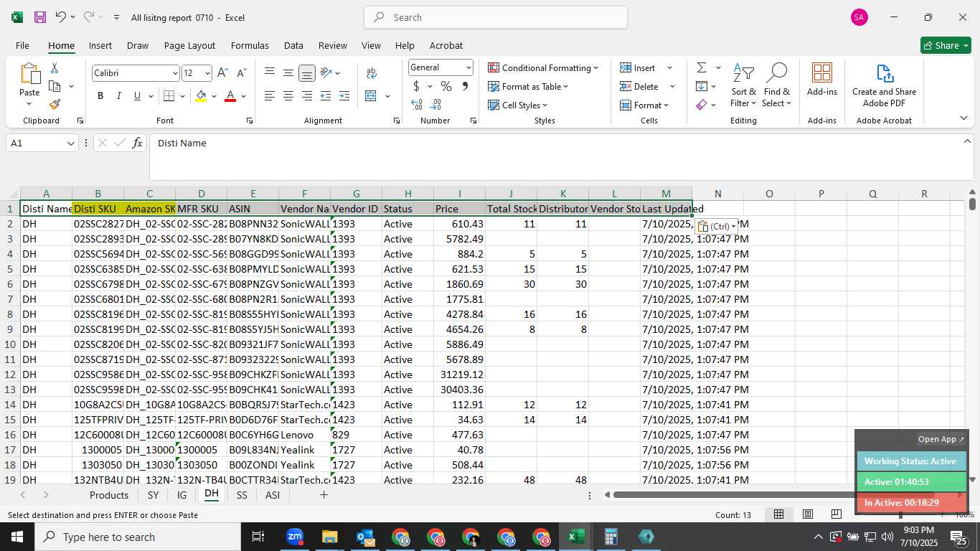
Task: Open Calculator from the taskbar
Action: click(x=611, y=537)
